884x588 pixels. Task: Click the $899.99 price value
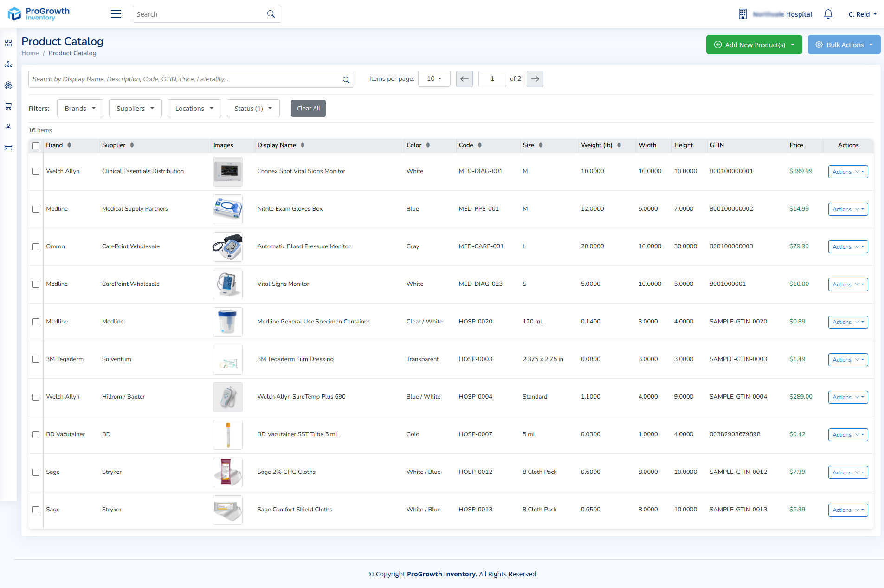pyautogui.click(x=801, y=171)
